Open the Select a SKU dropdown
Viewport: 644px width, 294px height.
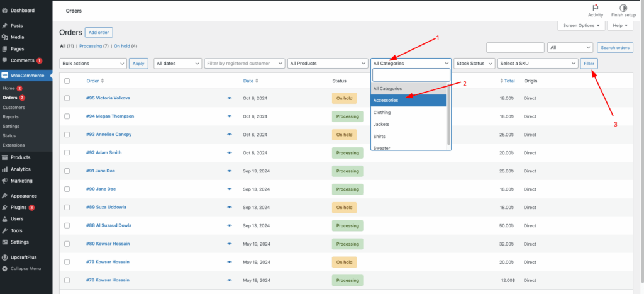tap(538, 64)
